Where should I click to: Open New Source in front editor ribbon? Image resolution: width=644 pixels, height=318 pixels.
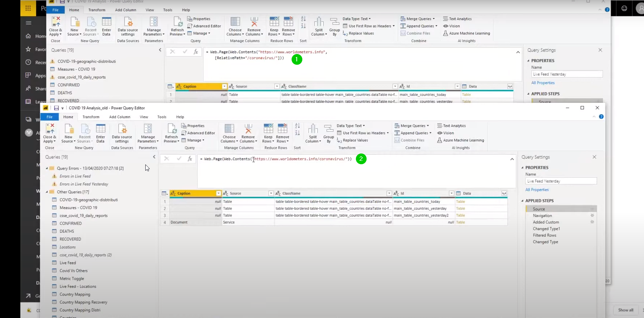coord(68,133)
